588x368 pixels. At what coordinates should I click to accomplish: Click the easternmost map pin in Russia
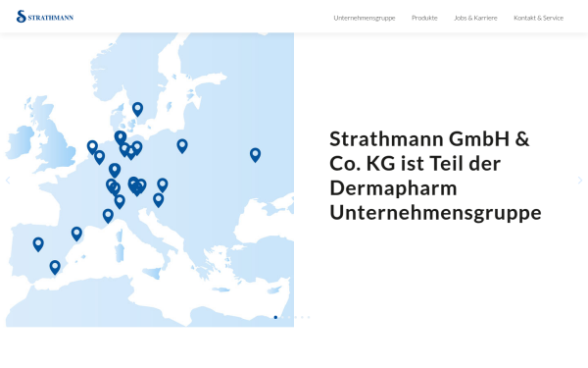(x=256, y=155)
